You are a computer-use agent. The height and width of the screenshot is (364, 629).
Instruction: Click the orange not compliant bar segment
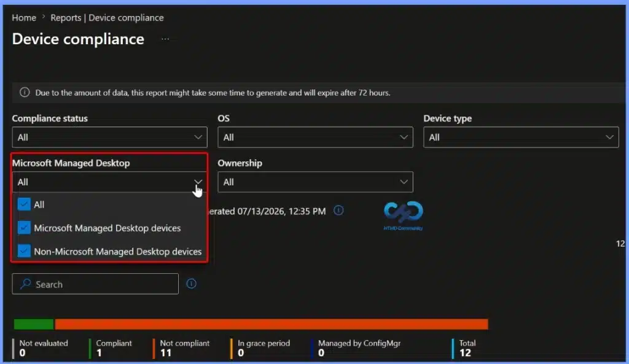272,324
